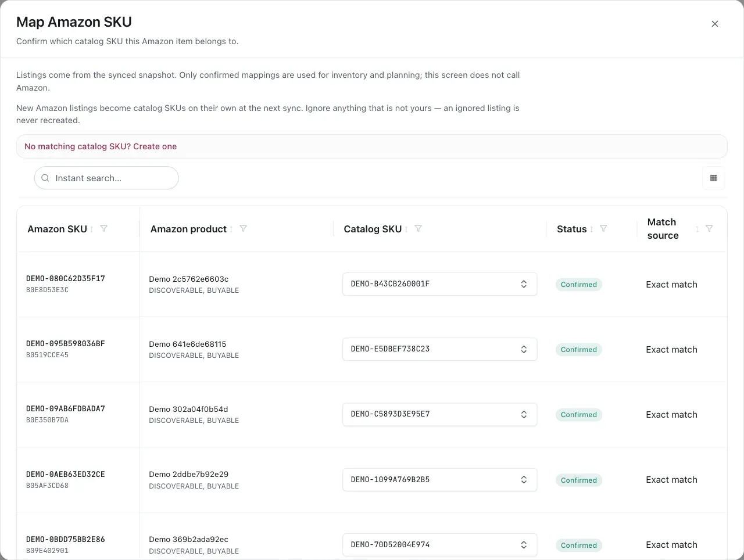Click Exact match in DEMO-095B598036BF row
Viewport: 744px width, 560px height.
[671, 350]
